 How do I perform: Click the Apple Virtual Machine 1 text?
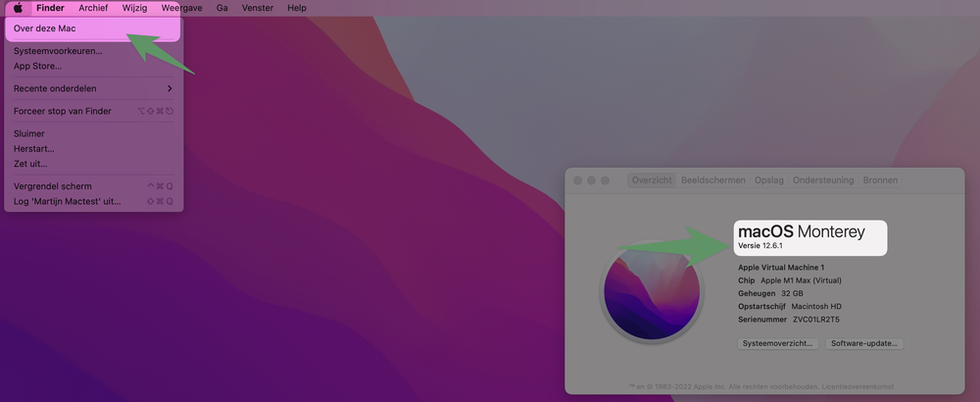tap(781, 268)
